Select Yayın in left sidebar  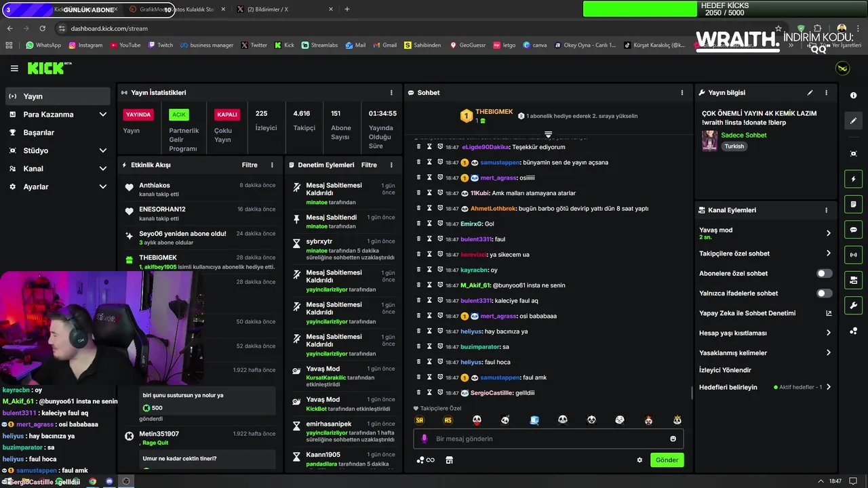[x=58, y=96]
